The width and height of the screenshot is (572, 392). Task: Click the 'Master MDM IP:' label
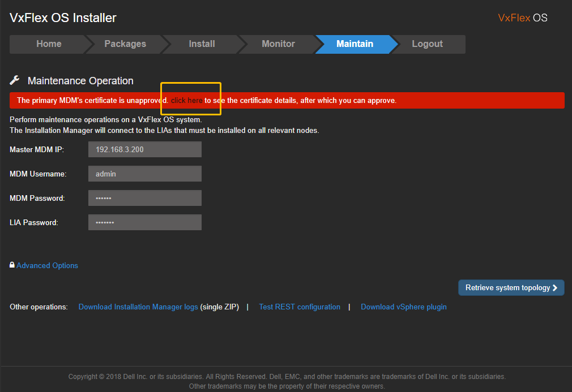[37, 150]
